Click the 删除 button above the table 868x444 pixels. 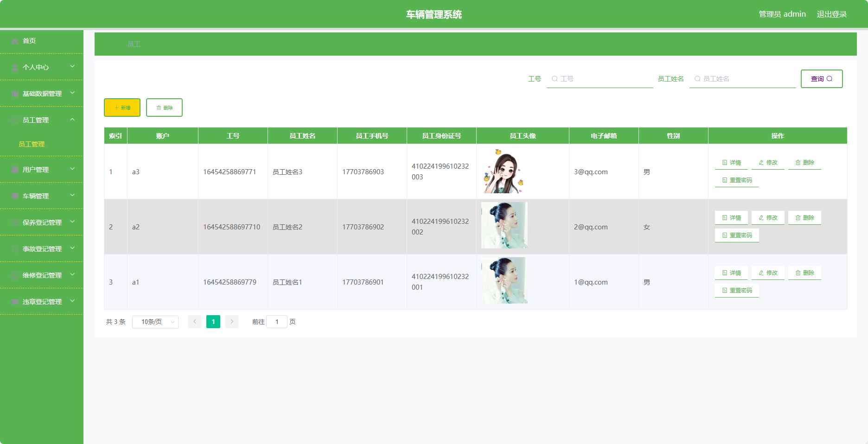[x=164, y=108]
